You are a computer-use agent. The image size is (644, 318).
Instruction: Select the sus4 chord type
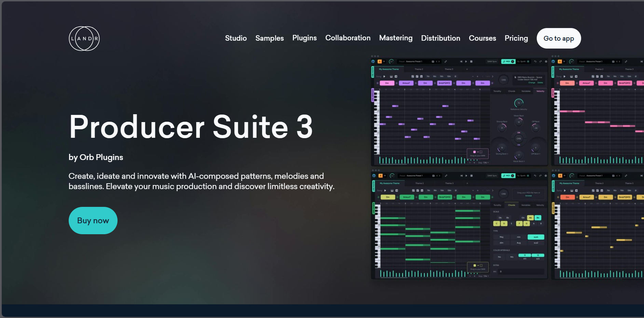point(536,237)
